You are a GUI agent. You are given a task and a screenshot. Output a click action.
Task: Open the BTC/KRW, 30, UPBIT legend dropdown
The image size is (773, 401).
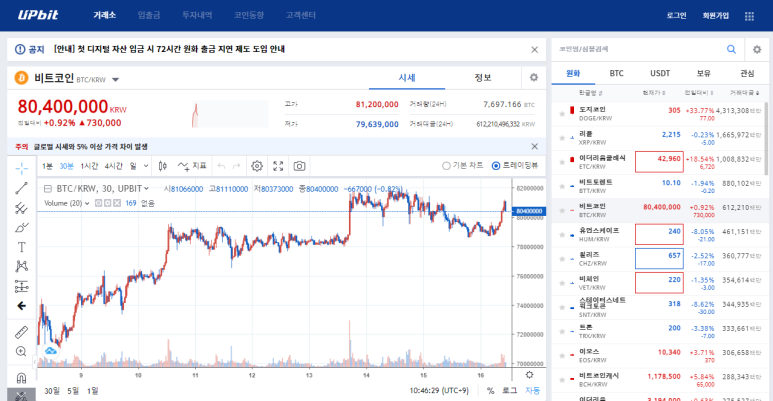coord(146,188)
